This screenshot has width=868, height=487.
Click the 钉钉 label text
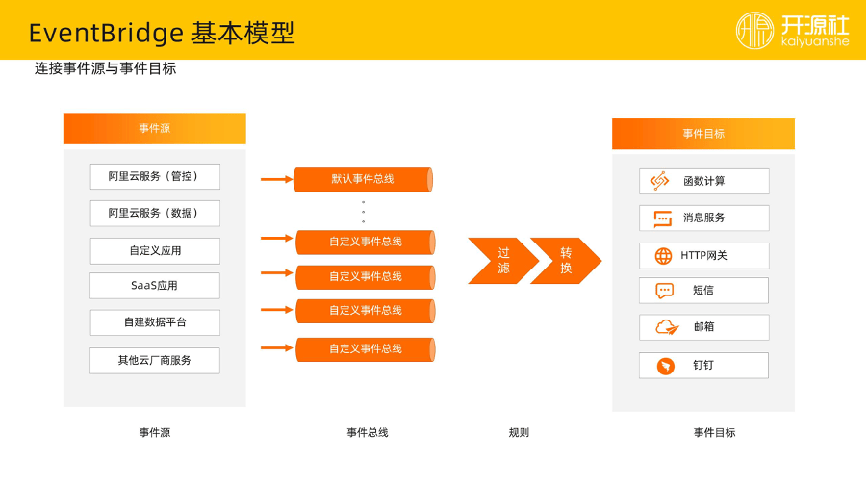703,366
